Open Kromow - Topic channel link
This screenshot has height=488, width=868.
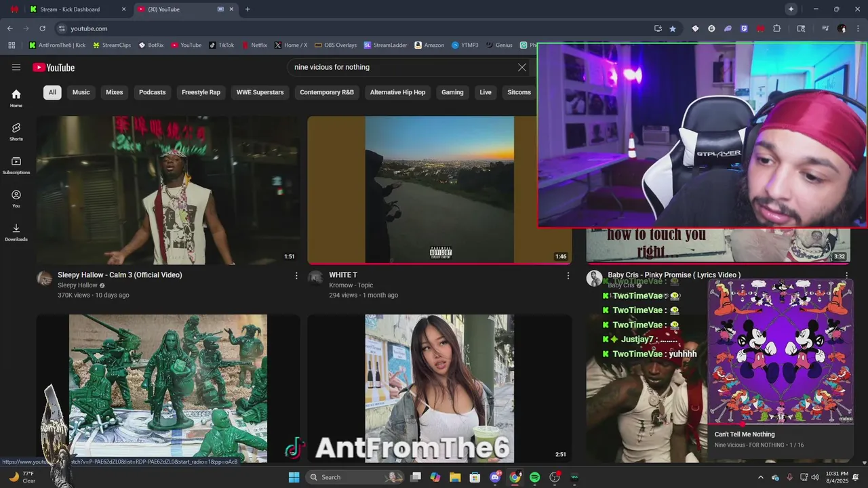[x=351, y=285]
